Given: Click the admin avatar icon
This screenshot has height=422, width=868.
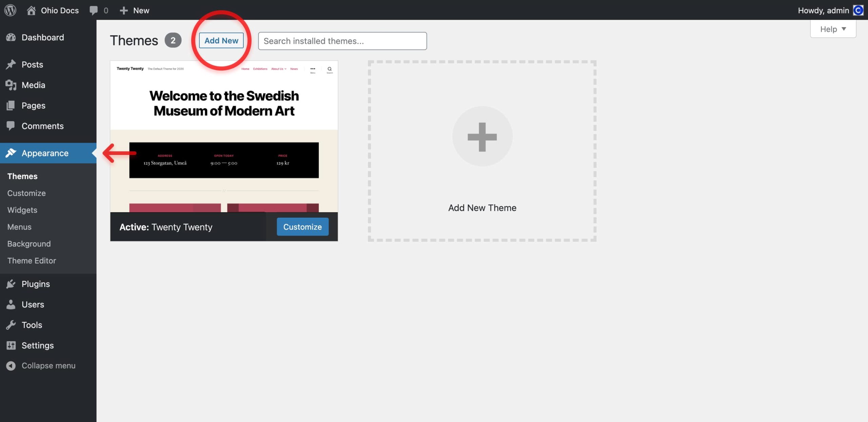Looking at the screenshot, I should click(x=858, y=10).
